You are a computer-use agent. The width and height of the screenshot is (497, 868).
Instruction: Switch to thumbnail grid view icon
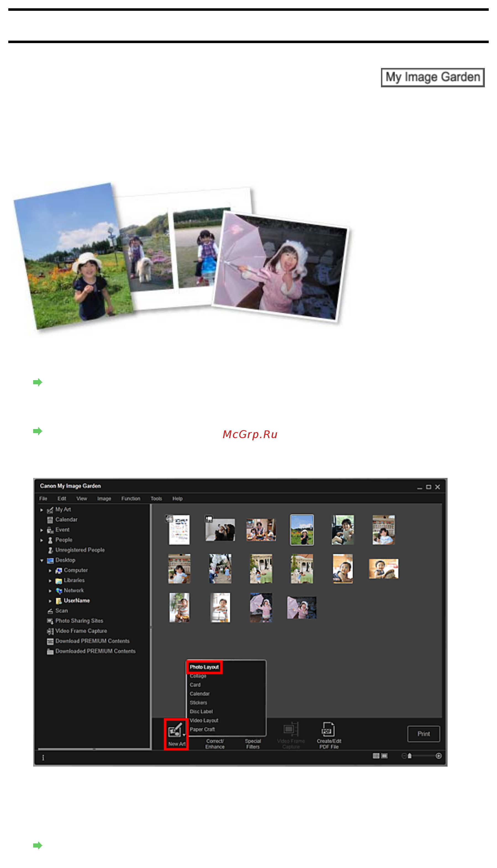click(x=376, y=756)
